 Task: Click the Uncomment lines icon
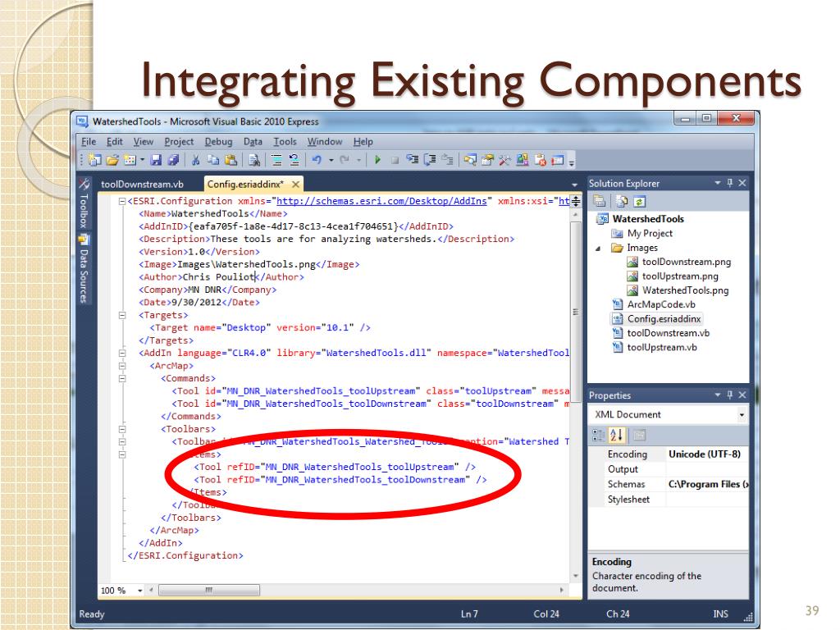click(x=294, y=160)
